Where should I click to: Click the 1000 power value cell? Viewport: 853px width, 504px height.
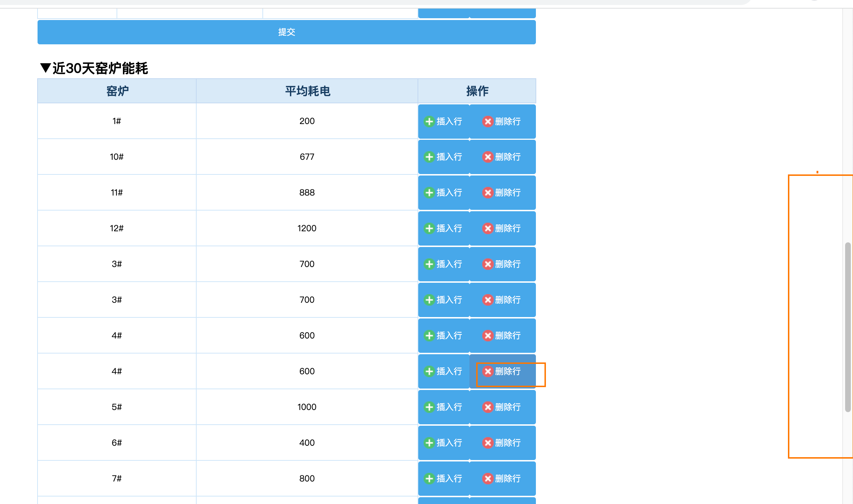pyautogui.click(x=307, y=407)
